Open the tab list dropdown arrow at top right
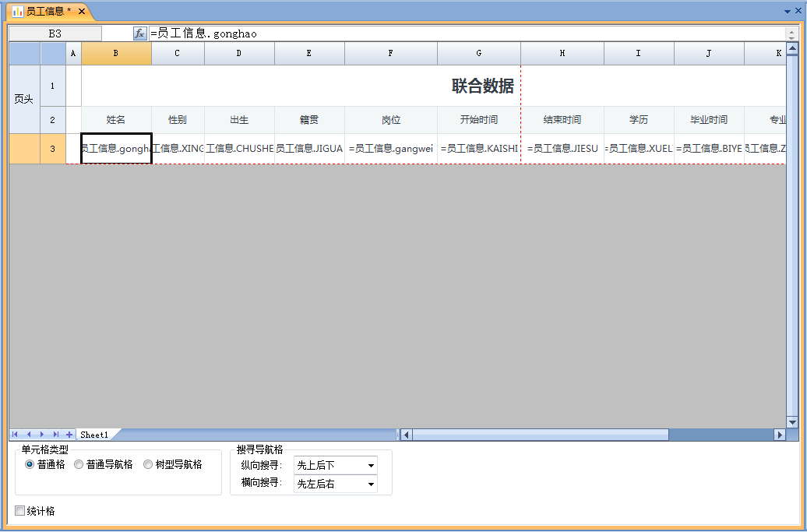Screen dimensions: 807x532 click(x=787, y=12)
